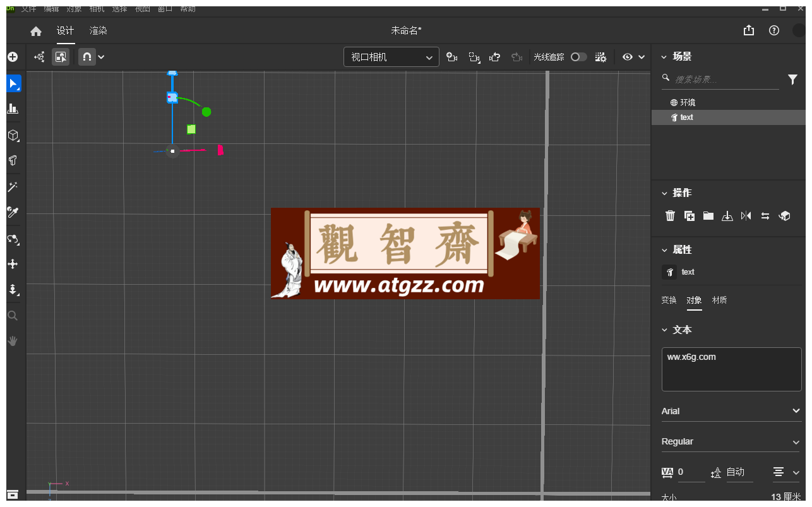Choose the align and distribute tool

[13, 109]
